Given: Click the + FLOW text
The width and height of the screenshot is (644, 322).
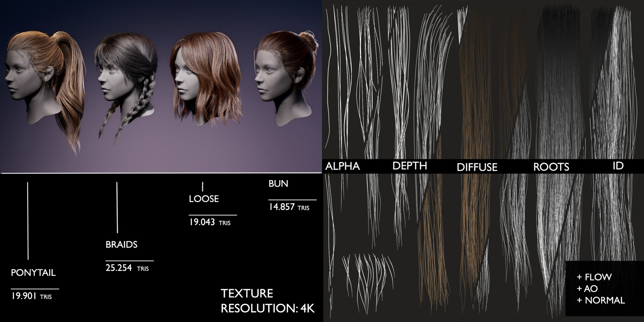Looking at the screenshot, I should pos(594,277).
